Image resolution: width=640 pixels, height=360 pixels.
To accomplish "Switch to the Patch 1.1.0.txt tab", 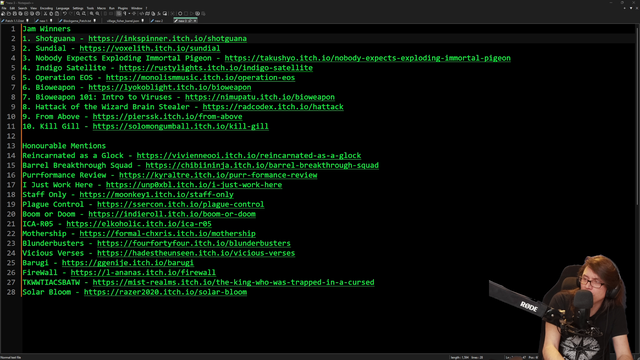I will click(x=16, y=21).
